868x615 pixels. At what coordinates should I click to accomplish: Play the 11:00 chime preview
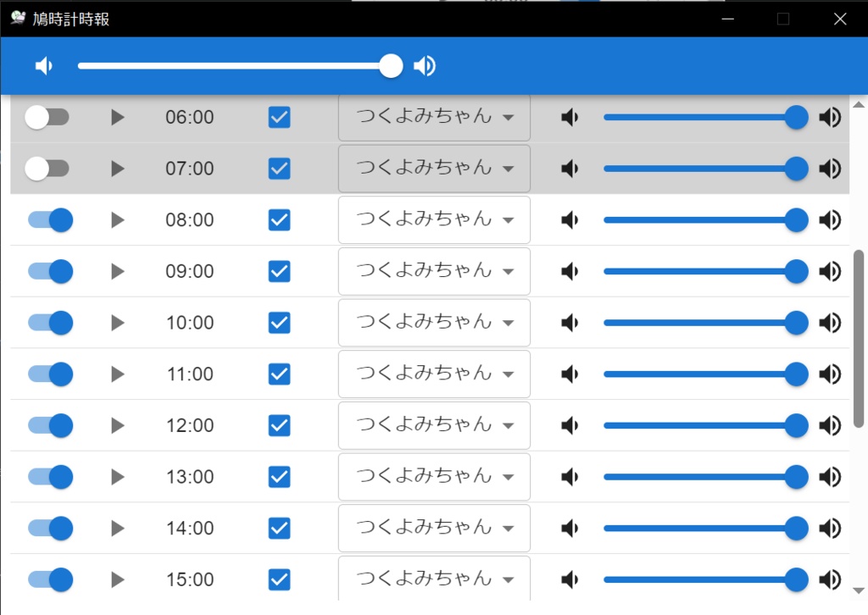point(117,374)
